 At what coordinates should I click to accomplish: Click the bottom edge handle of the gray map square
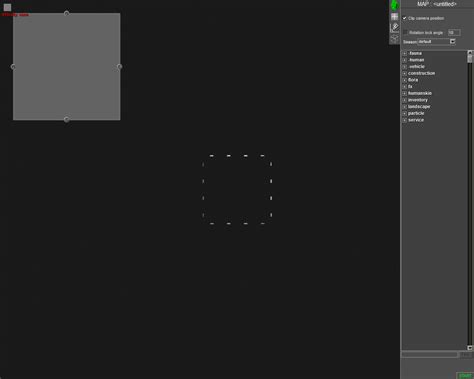coord(66,119)
